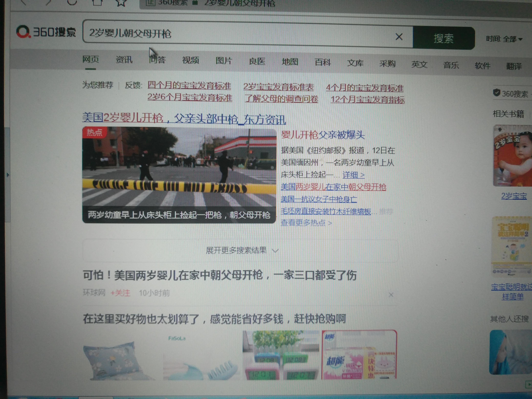
Task: Click the left-edge side panel arrow
Action: (x=8, y=175)
